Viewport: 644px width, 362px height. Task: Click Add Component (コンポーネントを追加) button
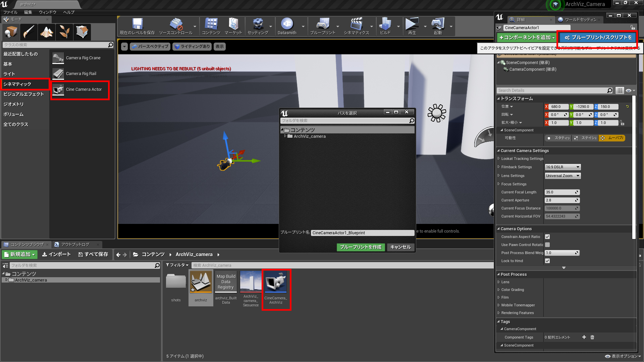(x=526, y=38)
